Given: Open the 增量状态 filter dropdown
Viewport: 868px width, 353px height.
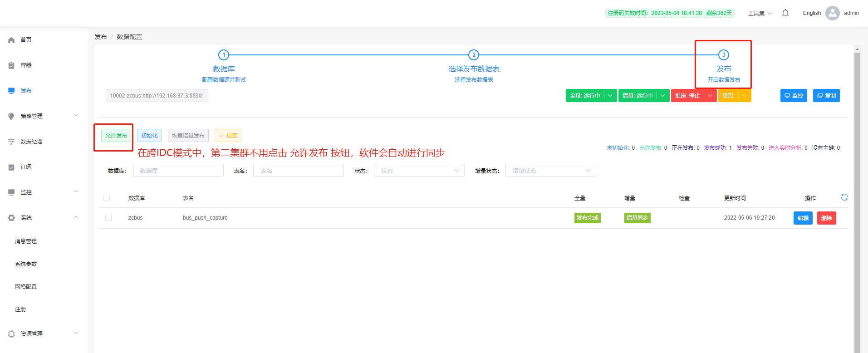Looking at the screenshot, I should click(550, 171).
